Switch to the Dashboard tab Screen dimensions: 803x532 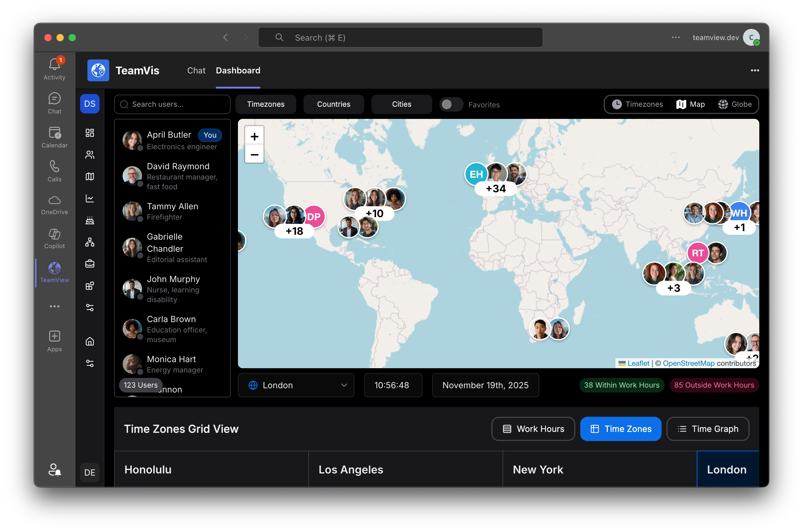pyautogui.click(x=238, y=70)
